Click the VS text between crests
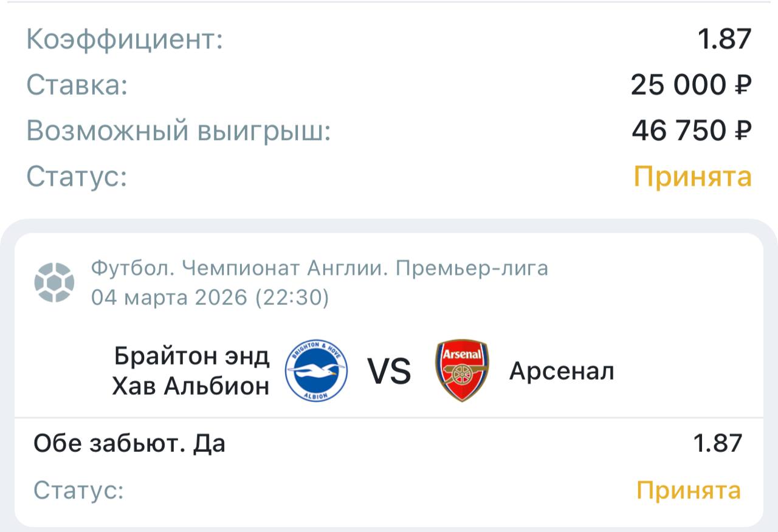This screenshot has width=778, height=532. point(389,371)
